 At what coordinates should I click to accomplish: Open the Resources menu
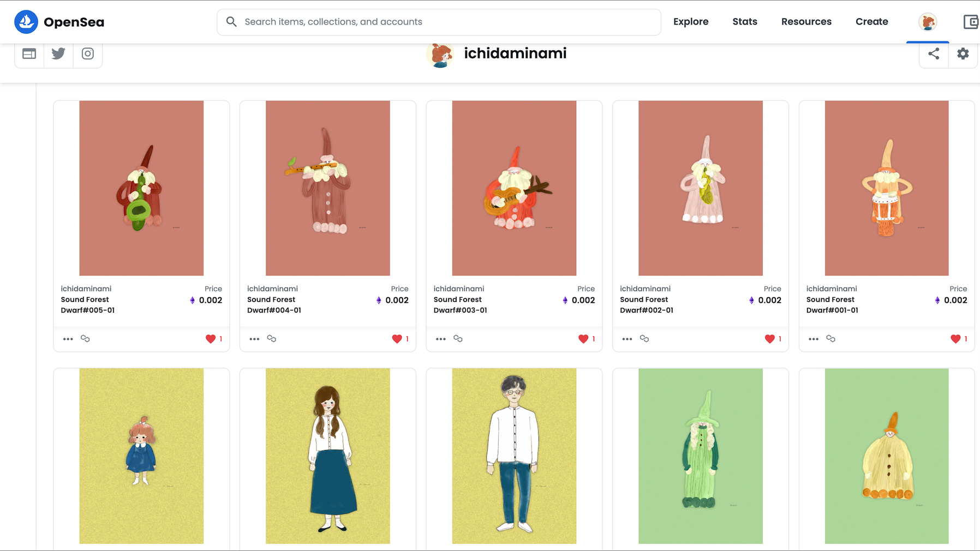[x=806, y=22]
